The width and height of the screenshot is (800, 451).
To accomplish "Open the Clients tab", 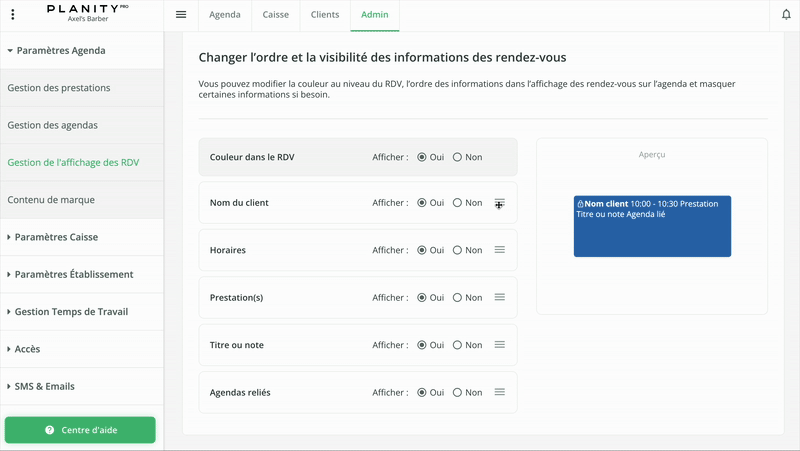I will coord(324,15).
